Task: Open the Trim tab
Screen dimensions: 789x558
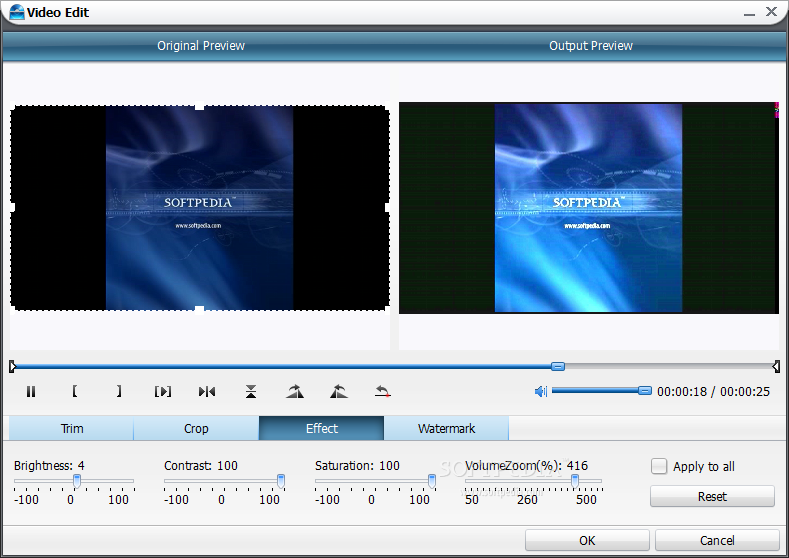Action: point(71,428)
